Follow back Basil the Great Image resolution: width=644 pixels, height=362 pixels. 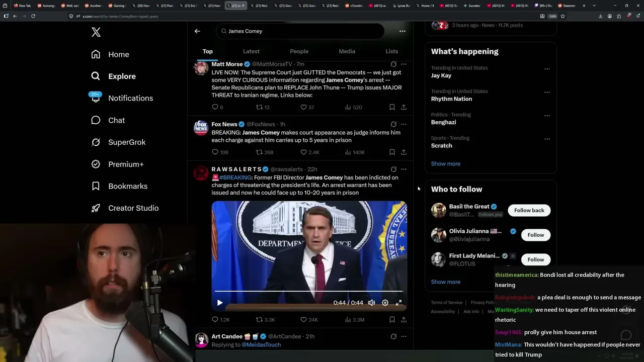[x=529, y=210]
